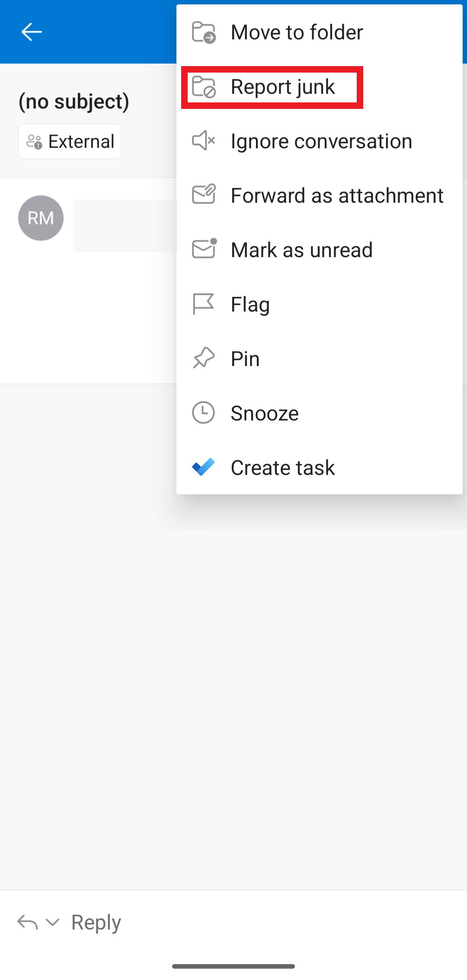Tap the Reply text at bottom
467x980 pixels.
click(x=96, y=923)
